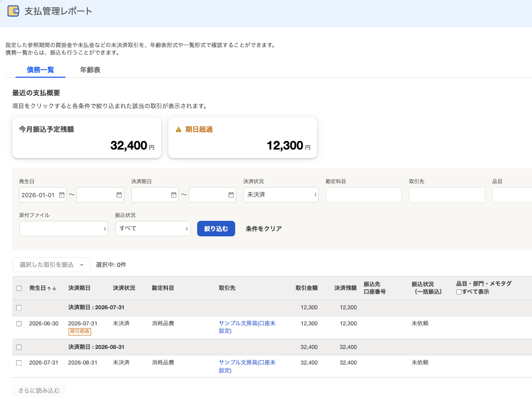Screen dimensions: 532x402
Task: Click the warning icon next to 期日超過
Action: [178, 129]
